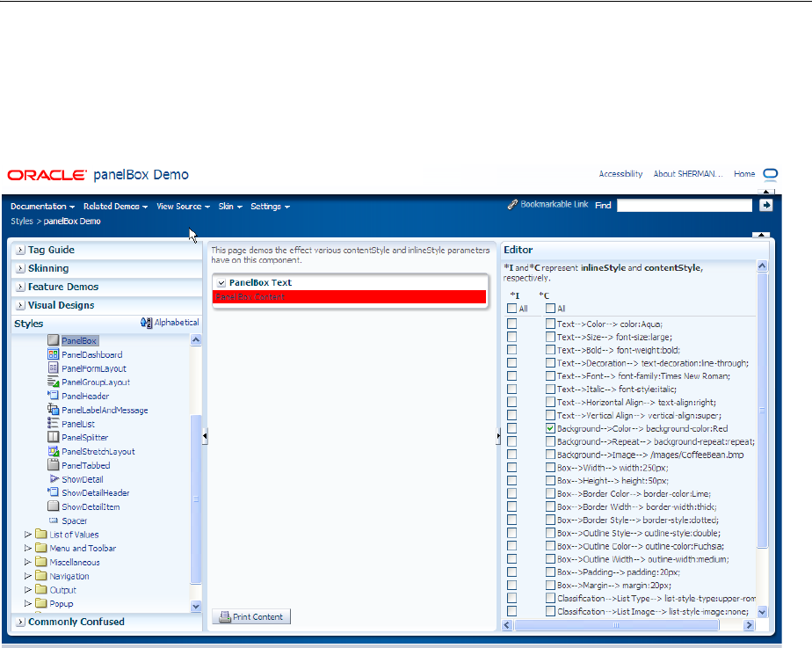Click the Alphabetical link text
Screen dimensions: 812x648
177,322
